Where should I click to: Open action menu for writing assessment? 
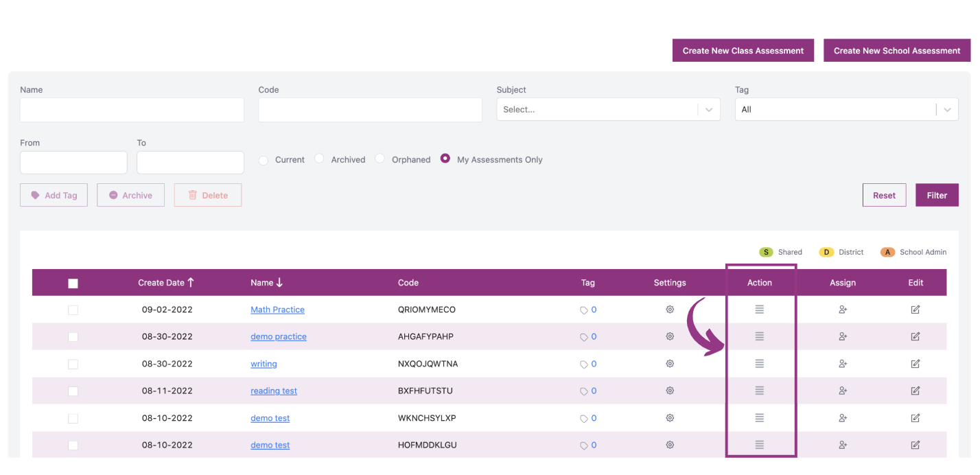click(759, 364)
